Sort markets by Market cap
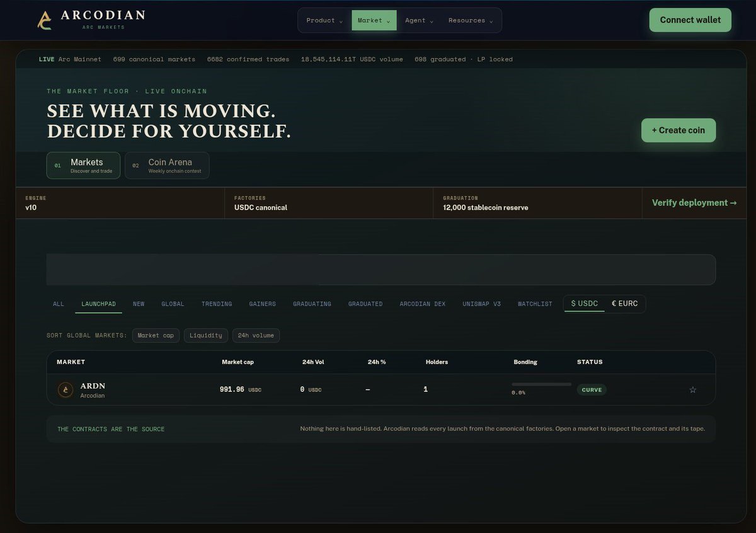 coord(156,335)
